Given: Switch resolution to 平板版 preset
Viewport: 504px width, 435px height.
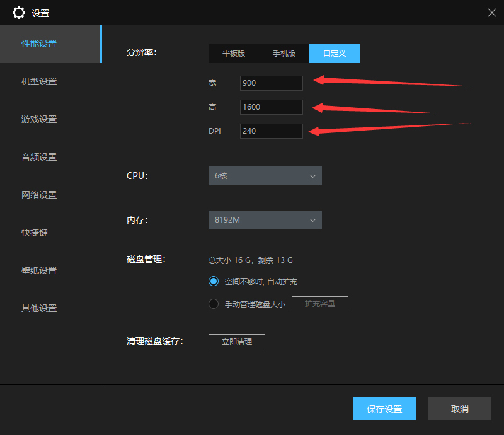Looking at the screenshot, I should tap(233, 54).
